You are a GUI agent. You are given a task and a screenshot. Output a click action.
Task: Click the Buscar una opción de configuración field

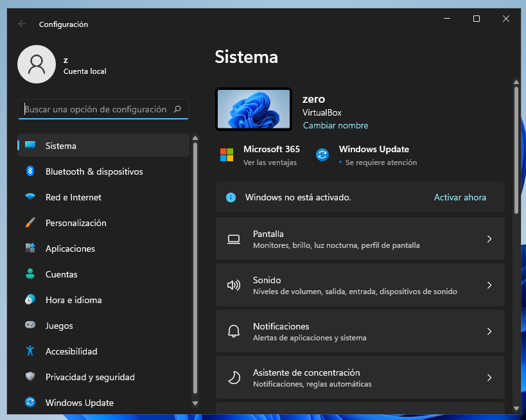103,109
